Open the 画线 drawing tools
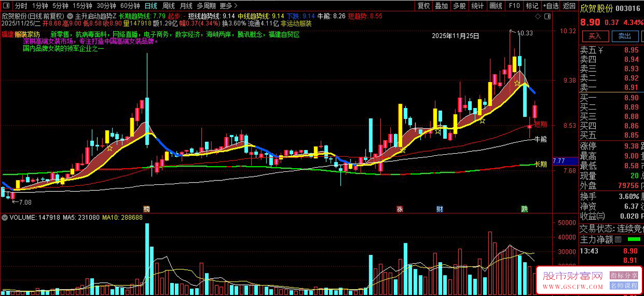Viewport: 644px width, 296px height. [x=496, y=6]
